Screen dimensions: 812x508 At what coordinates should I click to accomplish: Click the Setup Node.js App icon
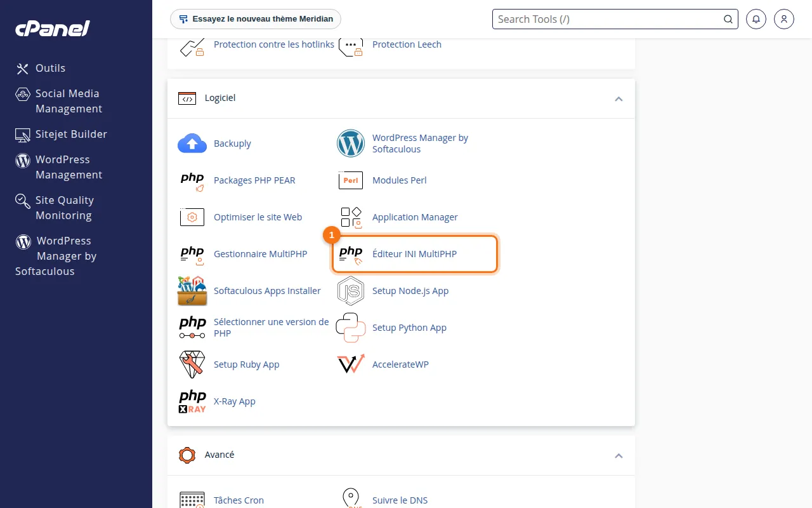pos(351,291)
